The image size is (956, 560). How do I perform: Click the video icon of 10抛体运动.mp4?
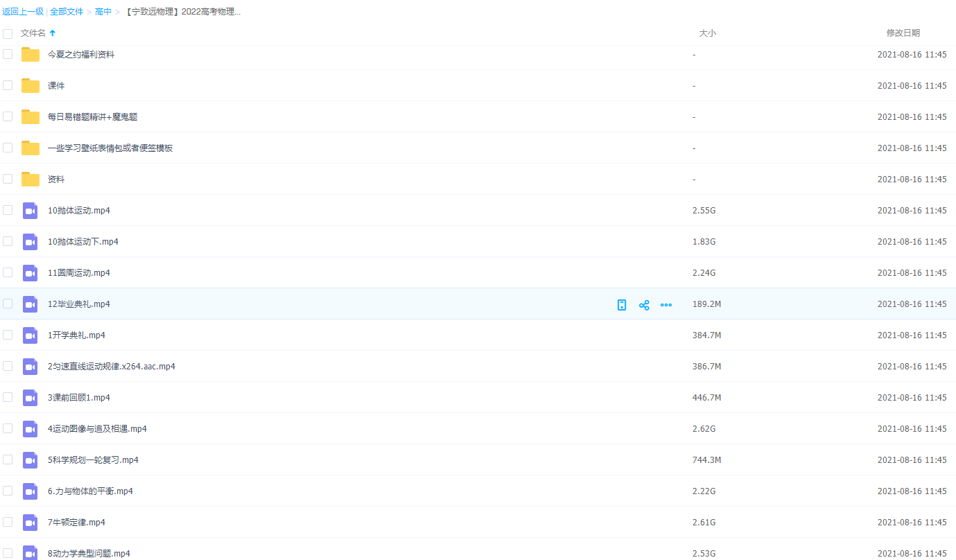click(x=30, y=211)
